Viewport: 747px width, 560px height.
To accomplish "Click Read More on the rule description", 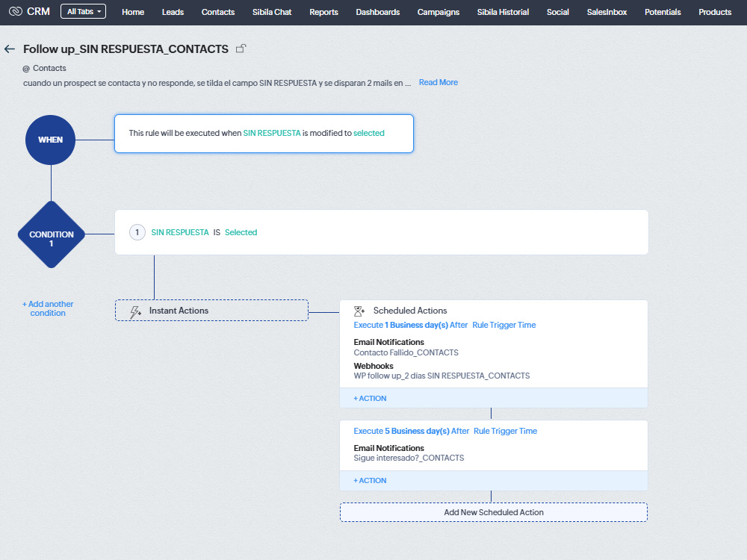I will pos(438,82).
